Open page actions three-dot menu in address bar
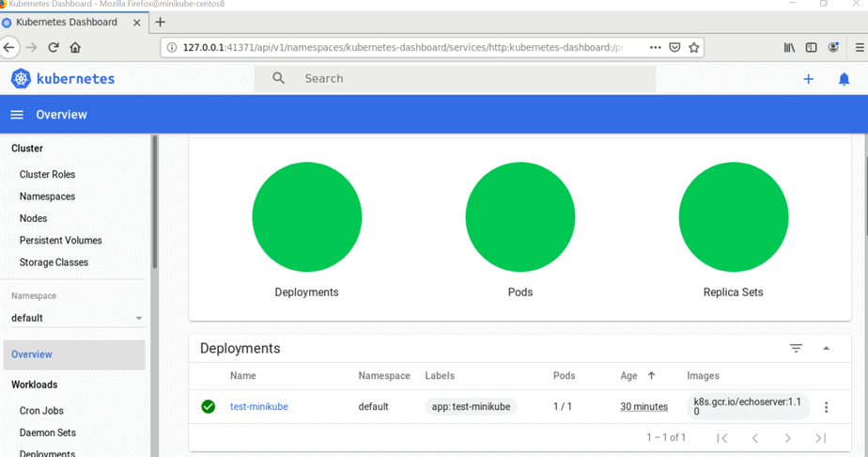 coord(655,47)
